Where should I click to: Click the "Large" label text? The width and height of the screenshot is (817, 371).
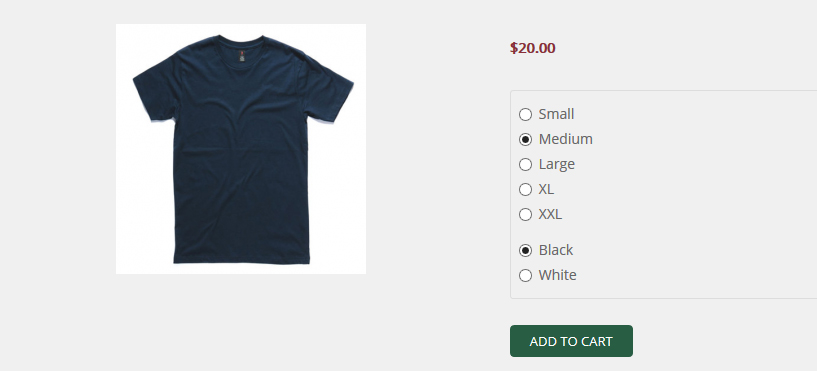556,165
